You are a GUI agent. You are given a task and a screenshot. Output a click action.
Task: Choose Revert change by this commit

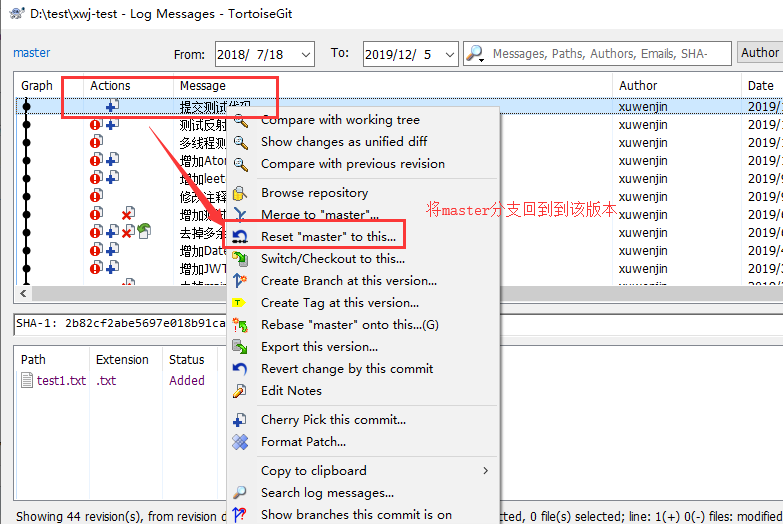(347, 369)
